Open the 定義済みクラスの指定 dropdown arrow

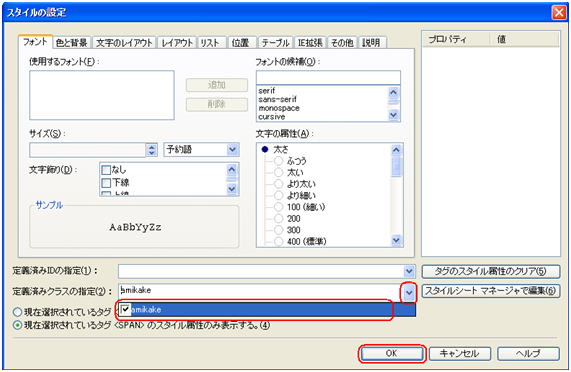pyautogui.click(x=409, y=292)
